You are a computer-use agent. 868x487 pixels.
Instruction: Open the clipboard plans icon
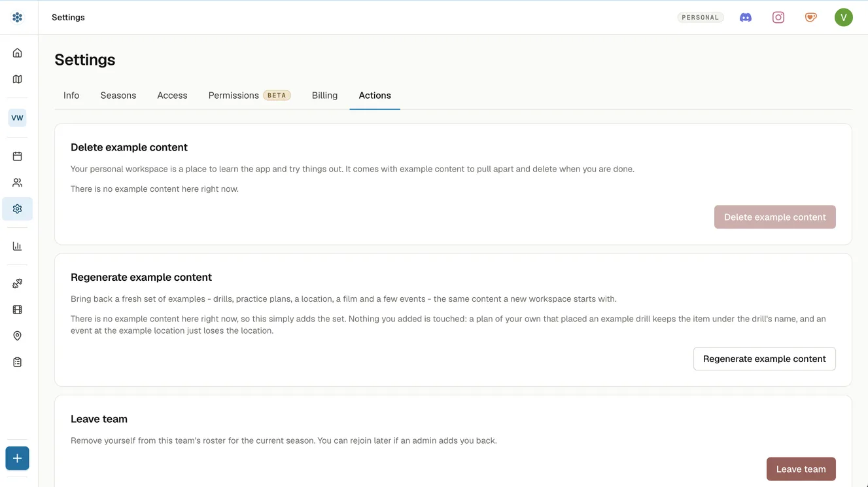[17, 362]
